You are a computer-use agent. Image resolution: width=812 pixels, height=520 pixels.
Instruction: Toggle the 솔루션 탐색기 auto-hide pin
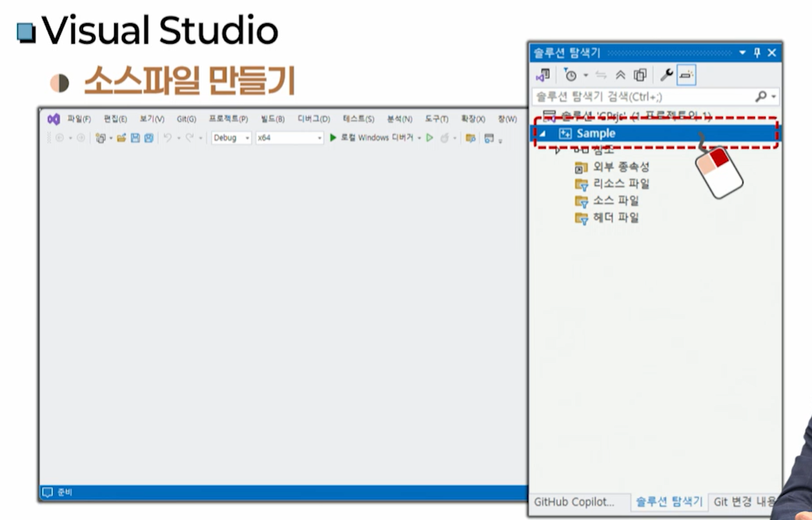tap(757, 52)
